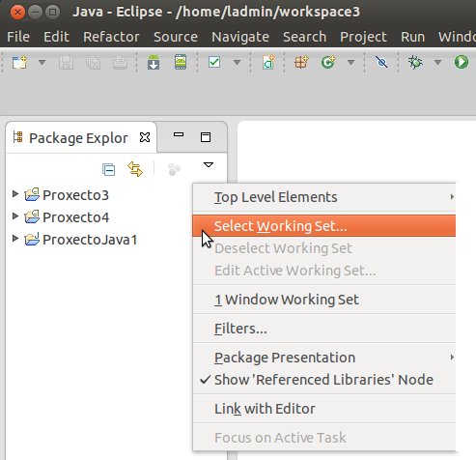Viewport: 476px width, 460px height.
Task: Click the Save All toolbar icon
Action: point(93,62)
